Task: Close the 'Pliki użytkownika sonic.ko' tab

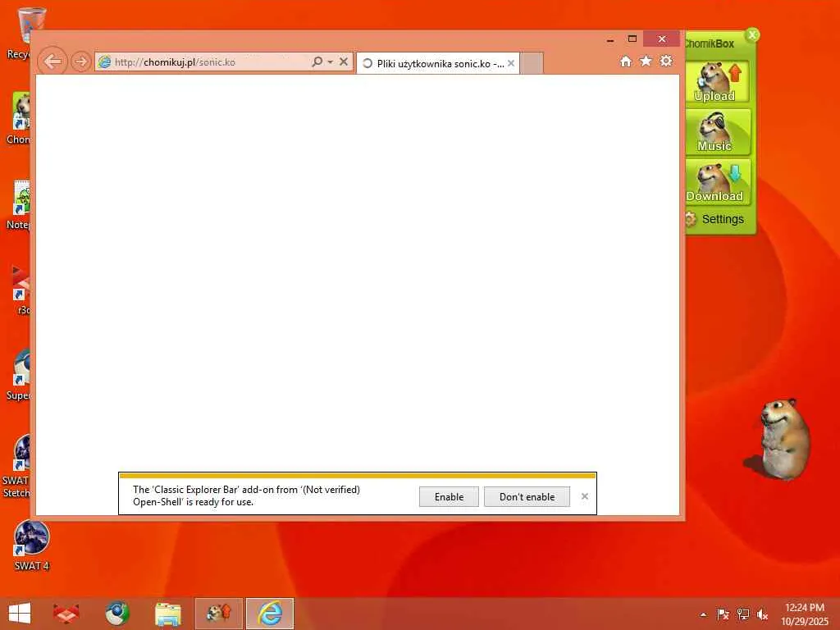Action: (x=511, y=63)
